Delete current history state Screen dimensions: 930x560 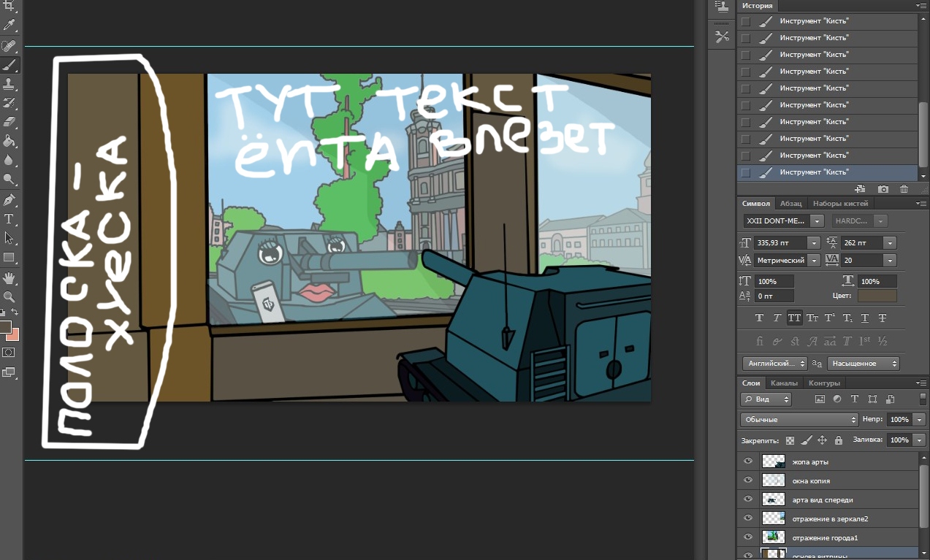(904, 189)
